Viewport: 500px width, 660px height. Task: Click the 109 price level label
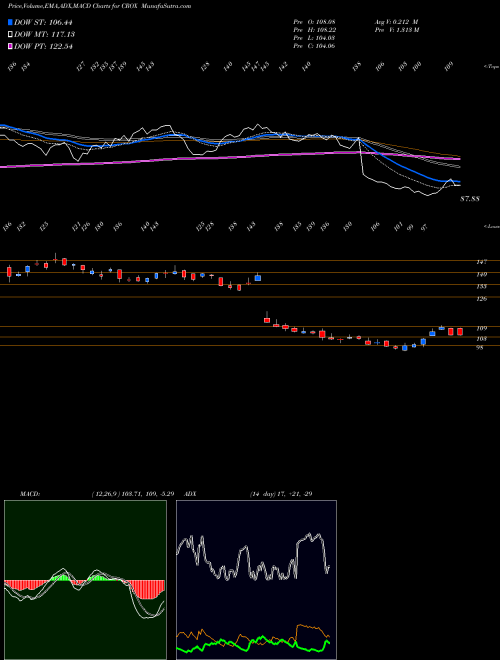(x=481, y=328)
